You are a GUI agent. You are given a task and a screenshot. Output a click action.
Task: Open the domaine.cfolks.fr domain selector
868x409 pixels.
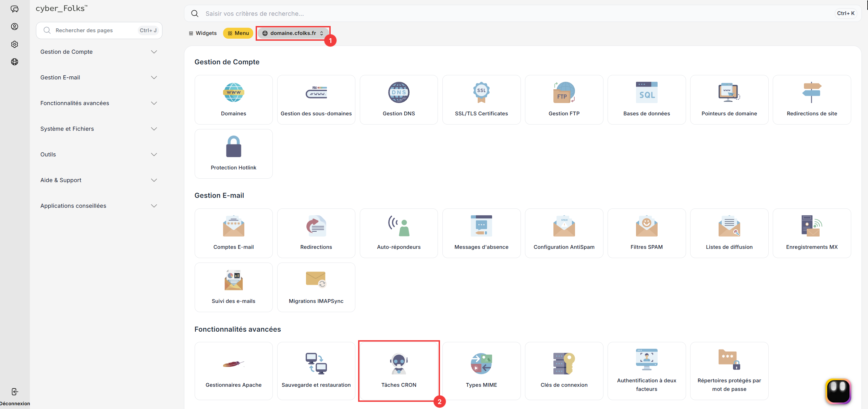pyautogui.click(x=293, y=33)
